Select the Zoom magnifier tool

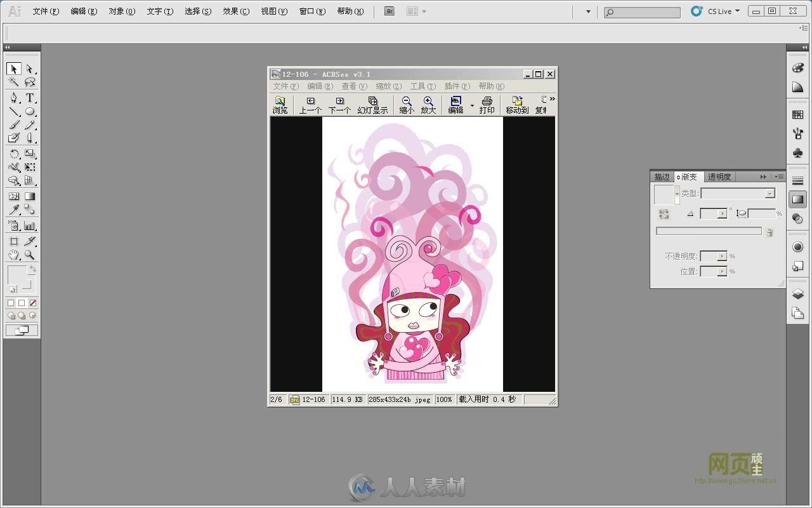(x=30, y=255)
